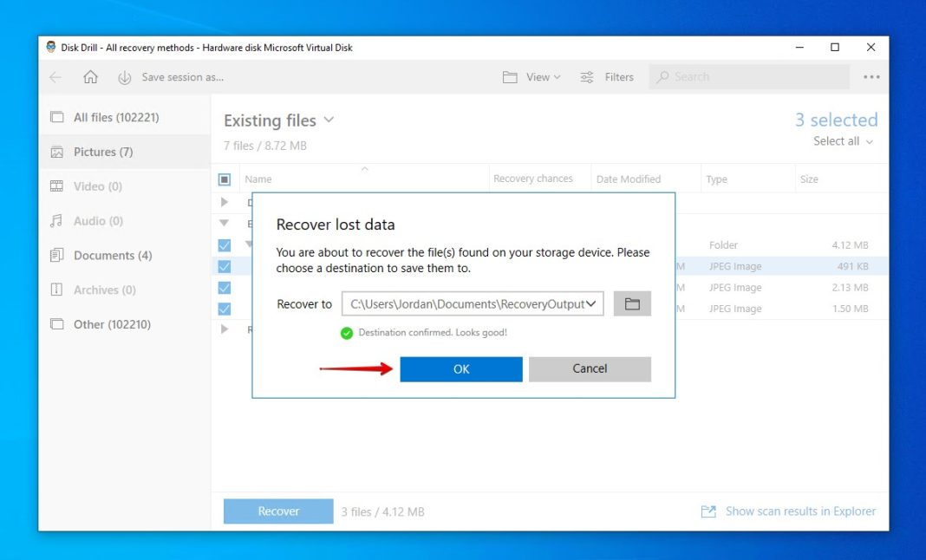926x560 pixels.
Task: Uncheck the 1.50 MB JPEG row checkbox
Action: (x=225, y=309)
